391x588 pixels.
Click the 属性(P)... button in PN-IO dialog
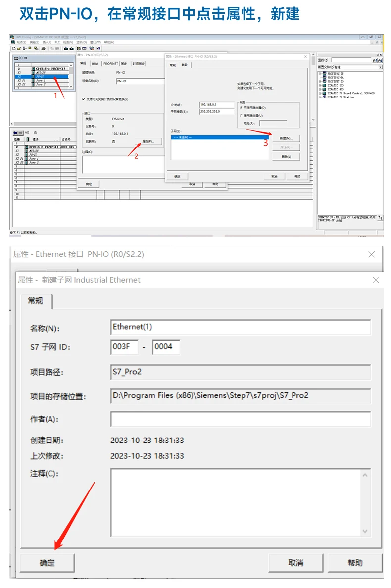point(148,142)
